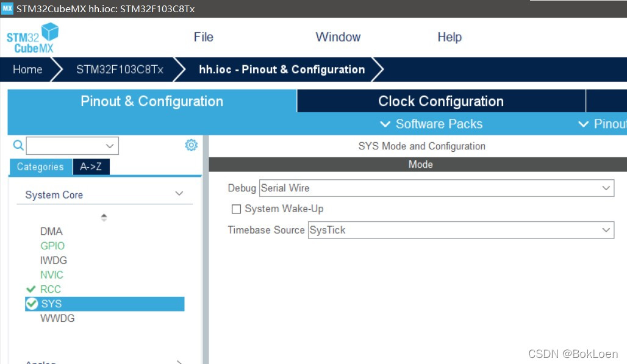Viewport: 627px width, 364px height.
Task: Enable the System Wake-Up checkbox
Action: [236, 209]
